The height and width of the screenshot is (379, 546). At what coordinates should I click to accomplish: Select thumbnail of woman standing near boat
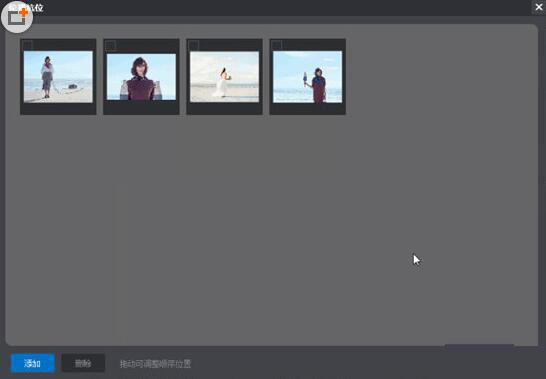pos(58,77)
